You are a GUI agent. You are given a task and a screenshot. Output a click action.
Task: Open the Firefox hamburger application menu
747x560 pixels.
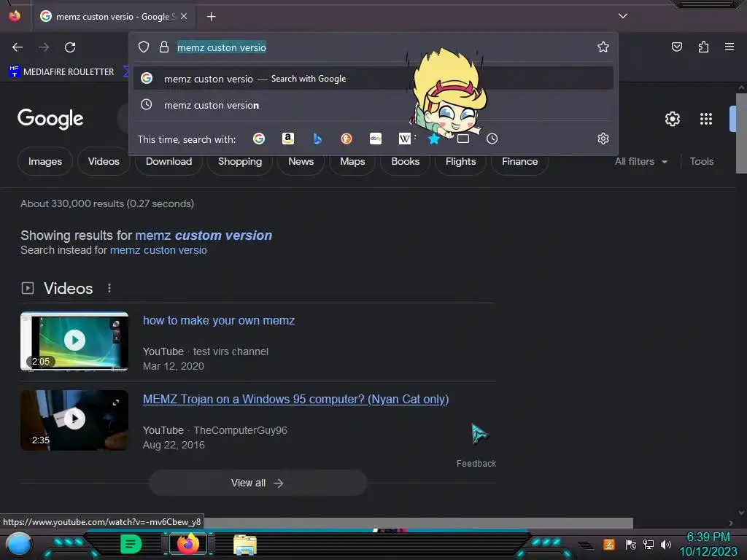click(x=729, y=47)
